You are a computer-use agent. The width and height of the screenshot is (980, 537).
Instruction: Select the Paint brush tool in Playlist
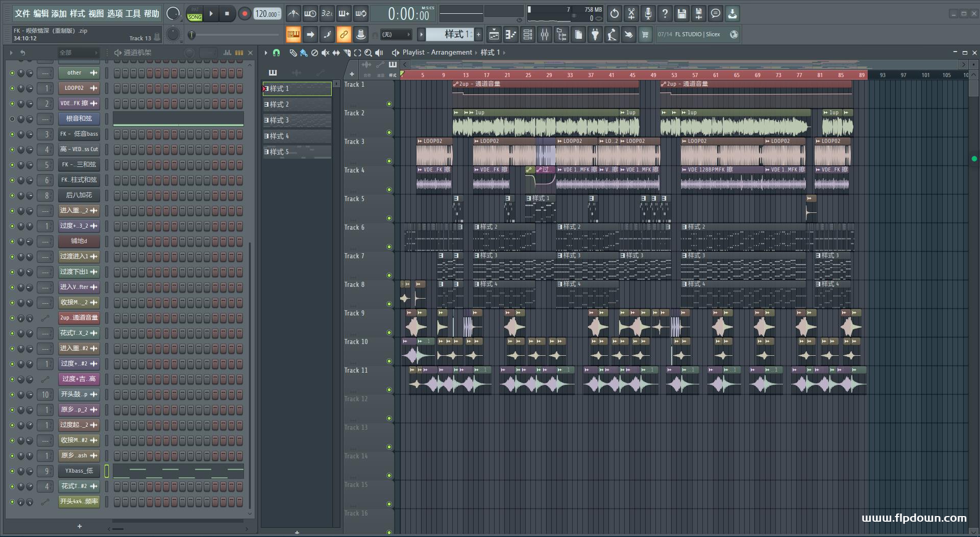click(x=304, y=53)
